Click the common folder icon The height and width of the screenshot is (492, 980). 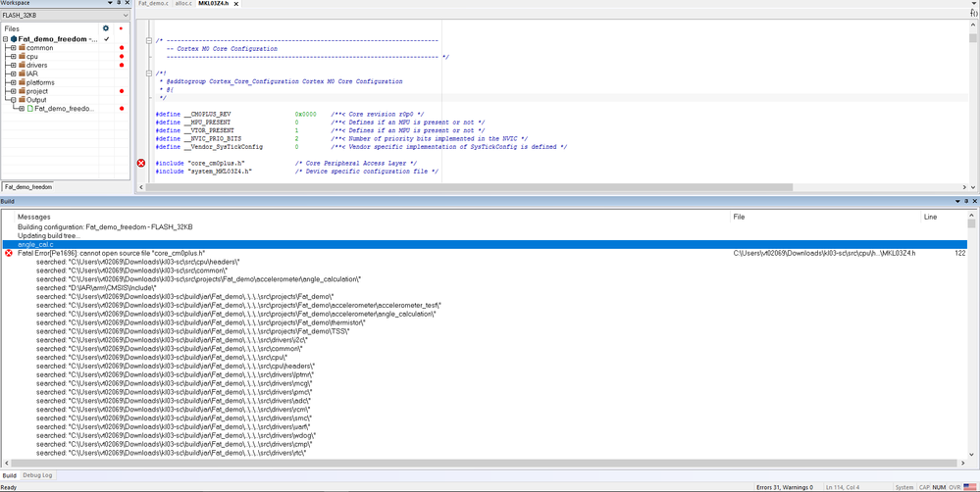[x=22, y=47]
